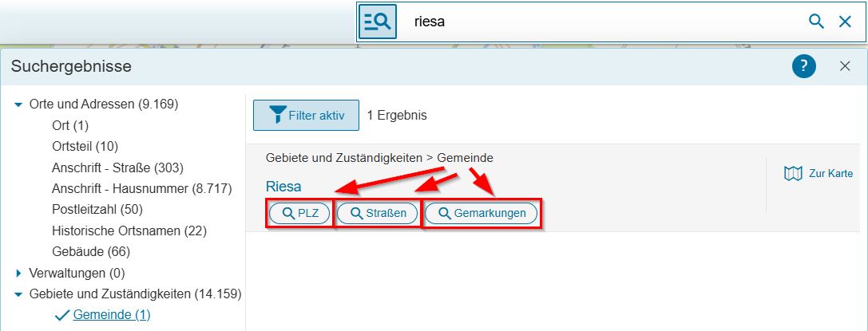Close the Suchergebnisse panel

[x=845, y=66]
